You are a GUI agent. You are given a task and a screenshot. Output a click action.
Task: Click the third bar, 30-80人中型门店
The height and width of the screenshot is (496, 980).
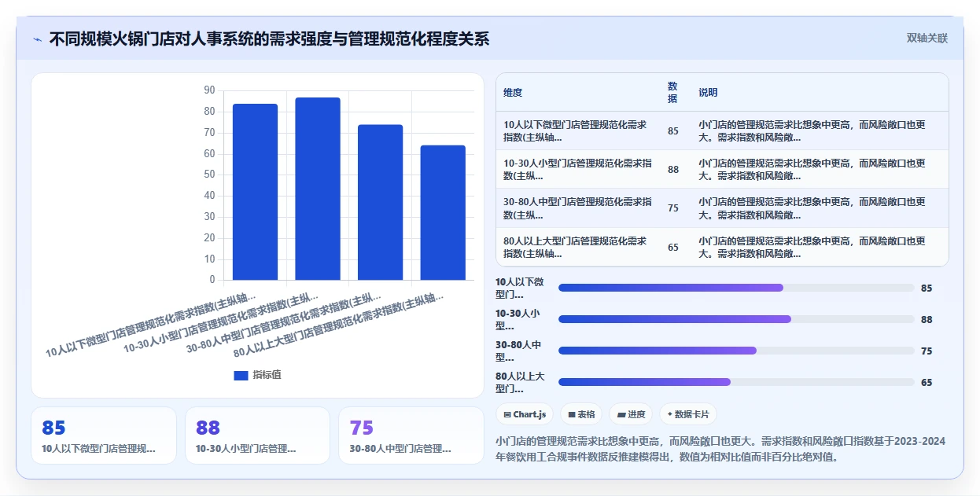point(380,202)
